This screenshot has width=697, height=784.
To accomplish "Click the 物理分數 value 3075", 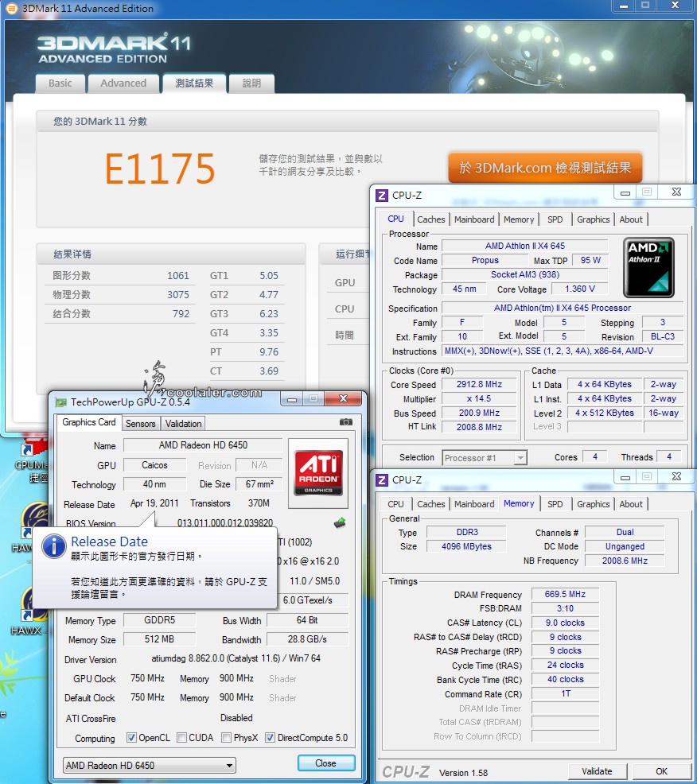I will tap(178, 294).
